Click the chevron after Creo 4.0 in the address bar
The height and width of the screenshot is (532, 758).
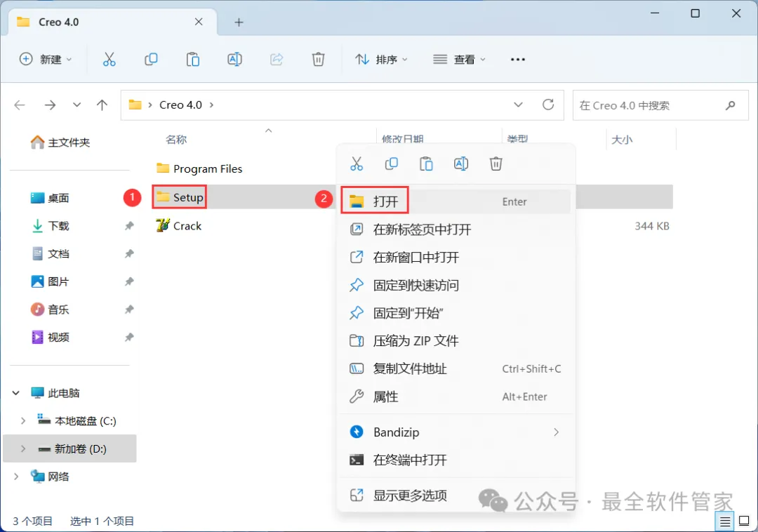(211, 105)
